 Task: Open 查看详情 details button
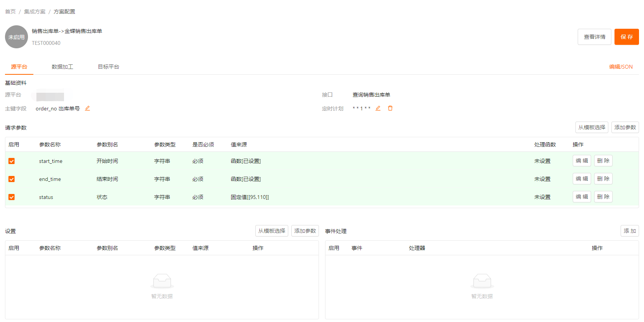[x=594, y=37]
